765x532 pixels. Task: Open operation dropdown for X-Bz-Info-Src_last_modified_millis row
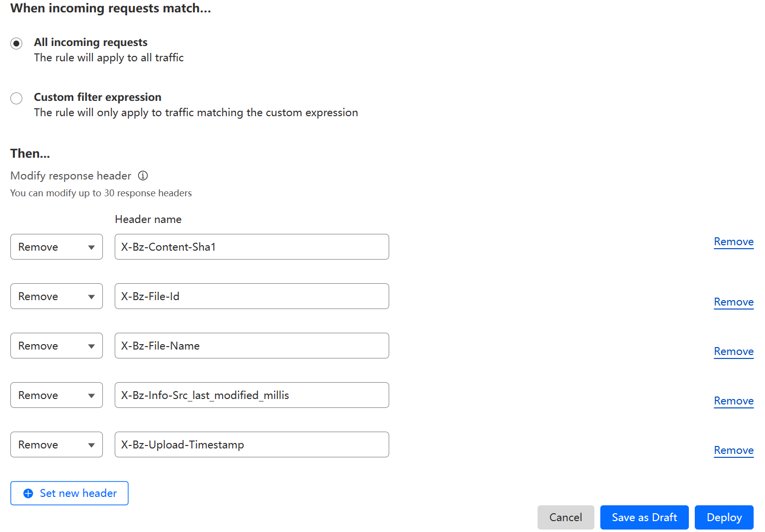point(56,395)
